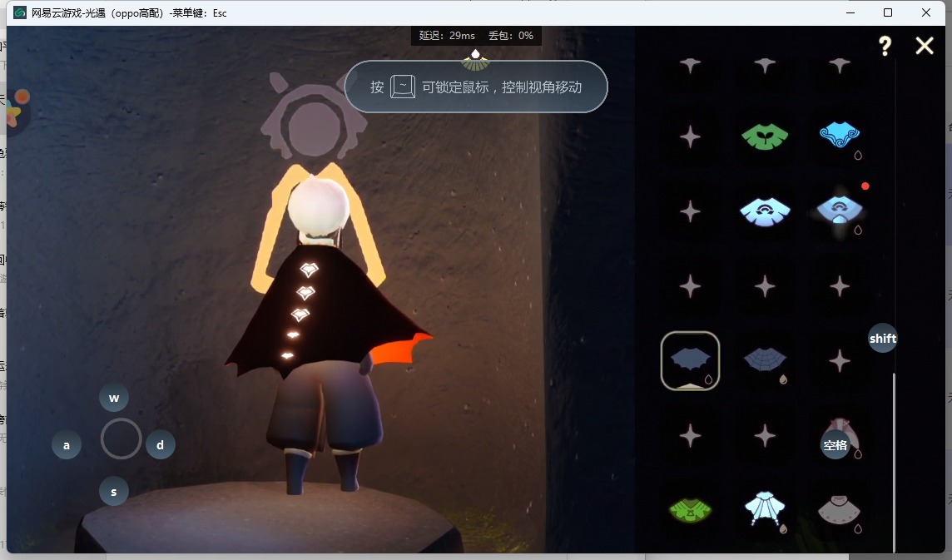Viewport: 952px width, 560px height.
Task: Select the gray cape with dotted trim
Action: coord(840,510)
